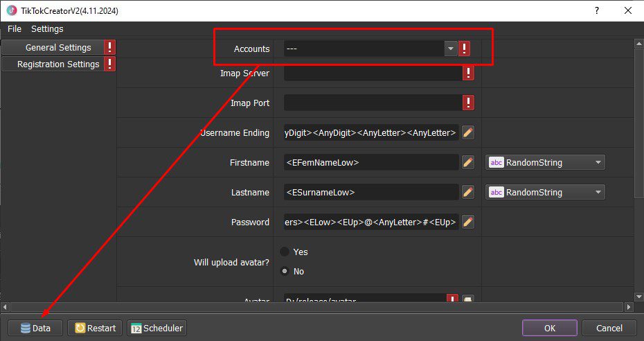Click the red warning icon next to Accounts
The image size is (644, 341).
464,49
